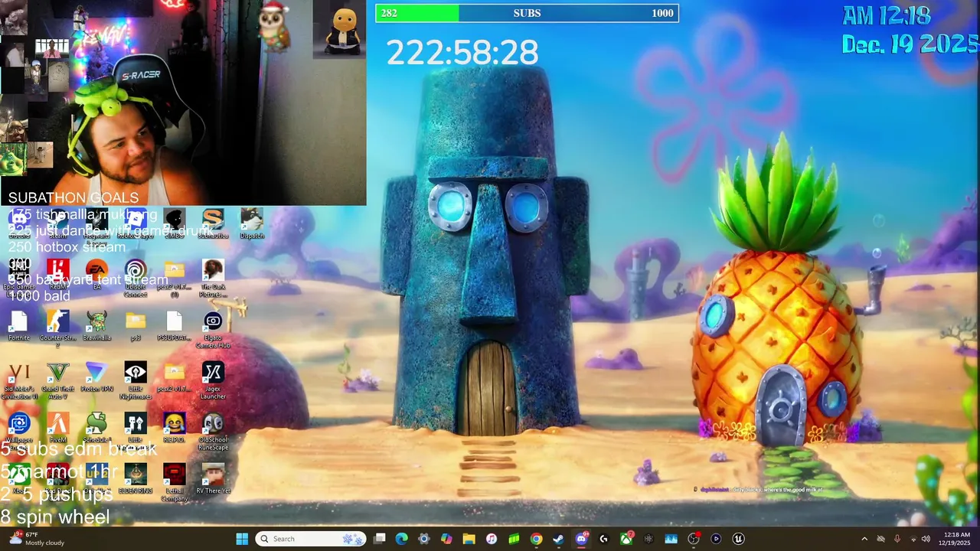Screen dimensions: 980x551
Task: Open Google Chrome from the taskbar
Action: coord(536,539)
